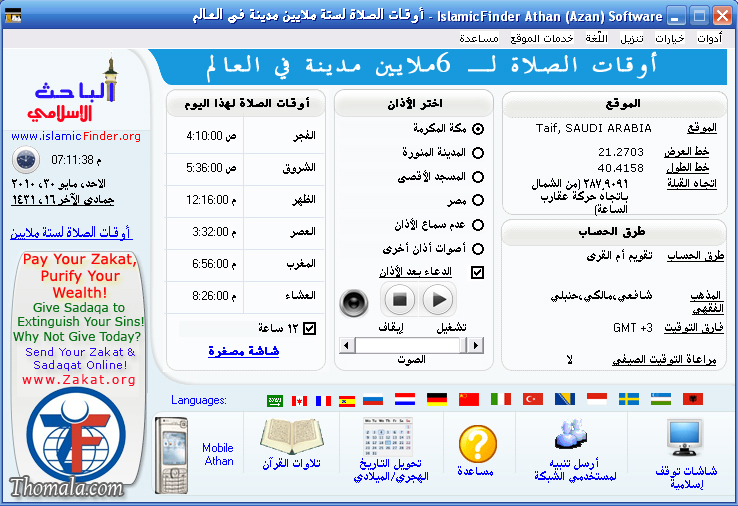738x506 pixels.
Task: Toggle the الدعاء بعد الأذان checkbox
Action: click(x=477, y=272)
